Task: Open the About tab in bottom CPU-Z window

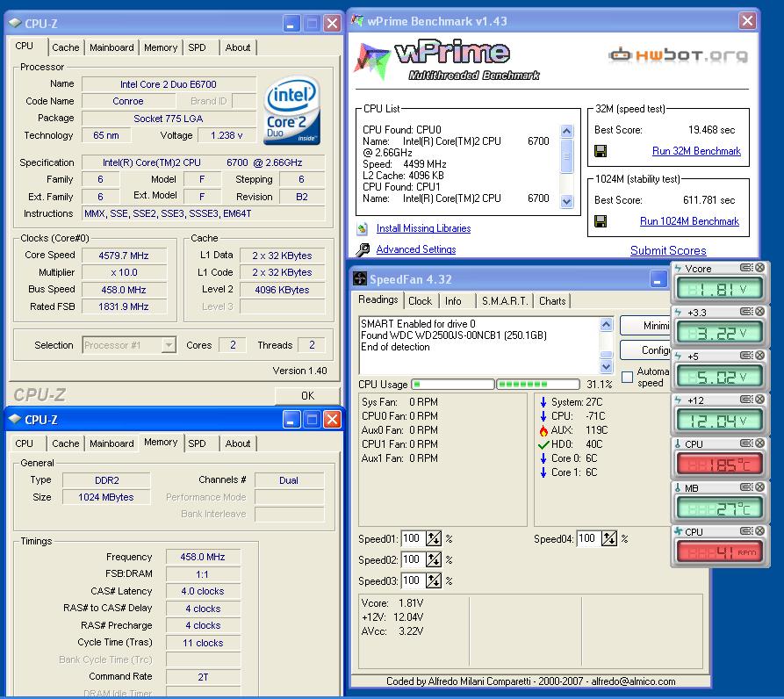Action: pos(238,443)
